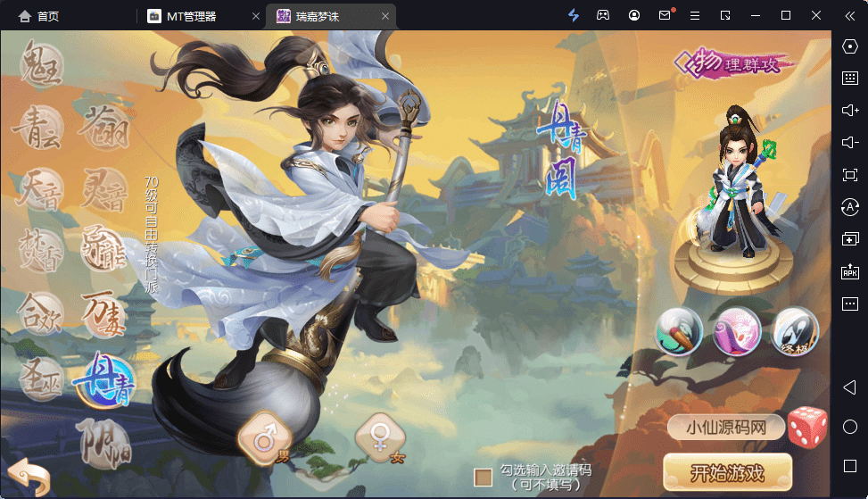
Task: Select the highlighted 丹青 faction icon
Action: pos(104,380)
